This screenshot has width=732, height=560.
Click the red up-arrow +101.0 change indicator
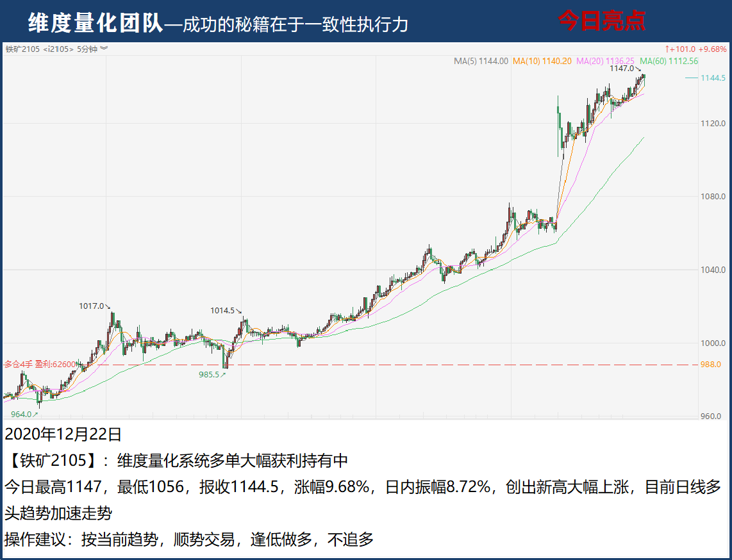695,49
